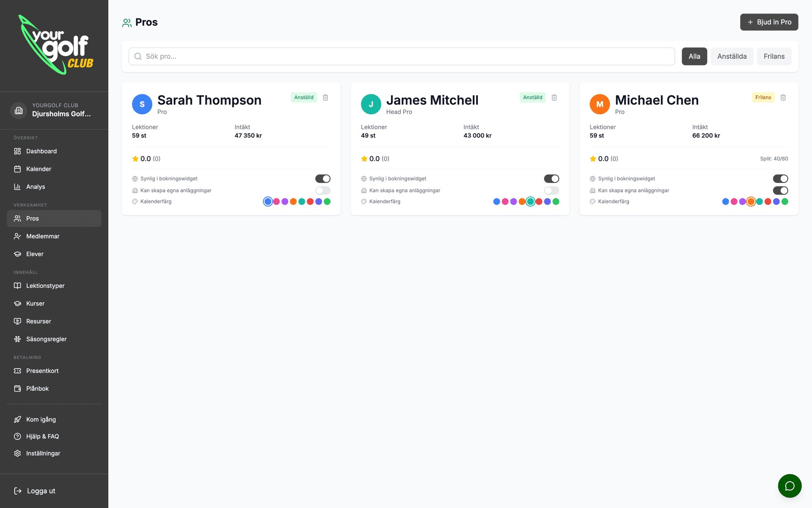This screenshot has height=508, width=812.
Task: Enable James Mitchell's own facilities toggle
Action: pos(551,190)
